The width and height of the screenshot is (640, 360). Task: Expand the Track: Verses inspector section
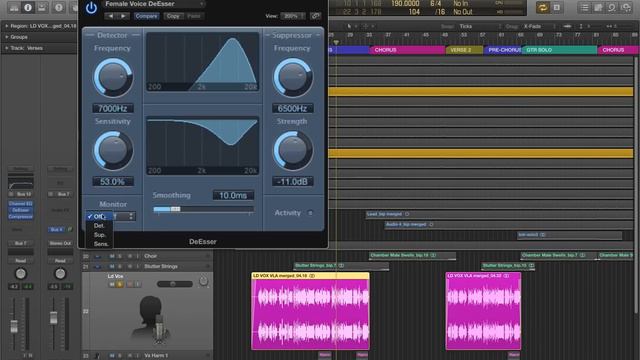point(6,48)
